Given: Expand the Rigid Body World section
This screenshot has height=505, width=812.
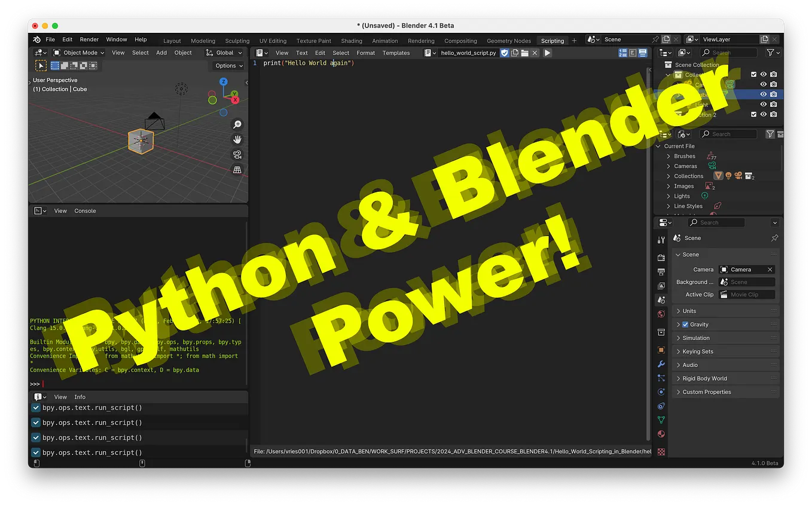Looking at the screenshot, I should pyautogui.click(x=706, y=378).
